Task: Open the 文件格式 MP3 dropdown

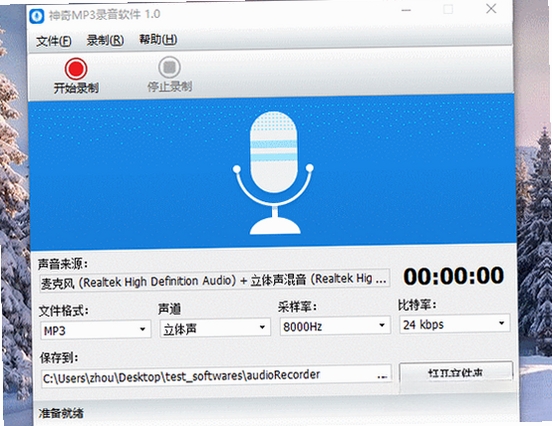Action: coord(96,330)
